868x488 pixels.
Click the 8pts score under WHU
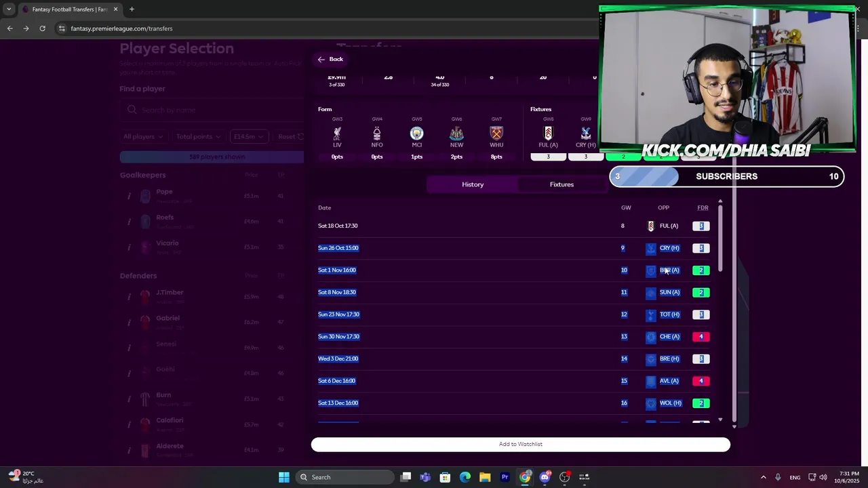(x=496, y=157)
